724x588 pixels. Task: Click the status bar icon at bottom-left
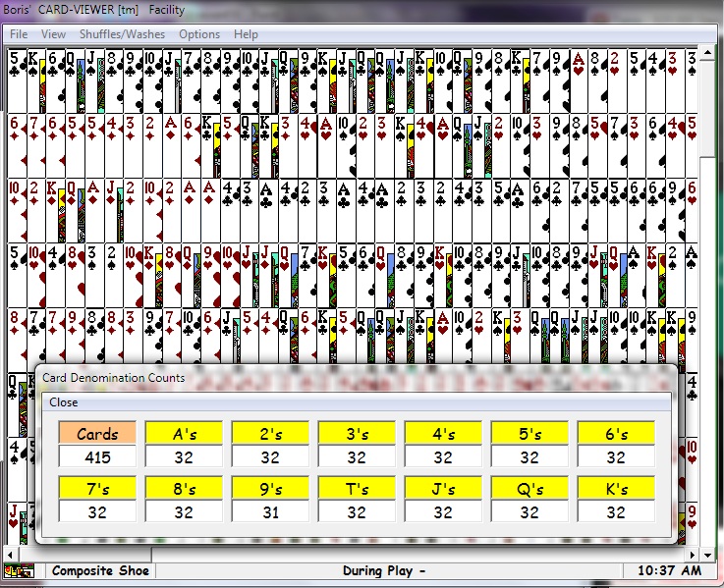[x=17, y=570]
